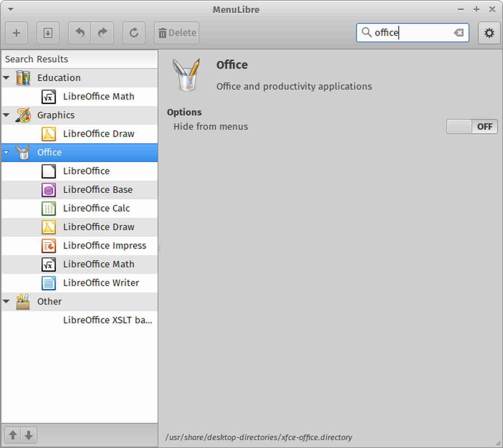
Task: Undo the last change
Action: tap(79, 33)
